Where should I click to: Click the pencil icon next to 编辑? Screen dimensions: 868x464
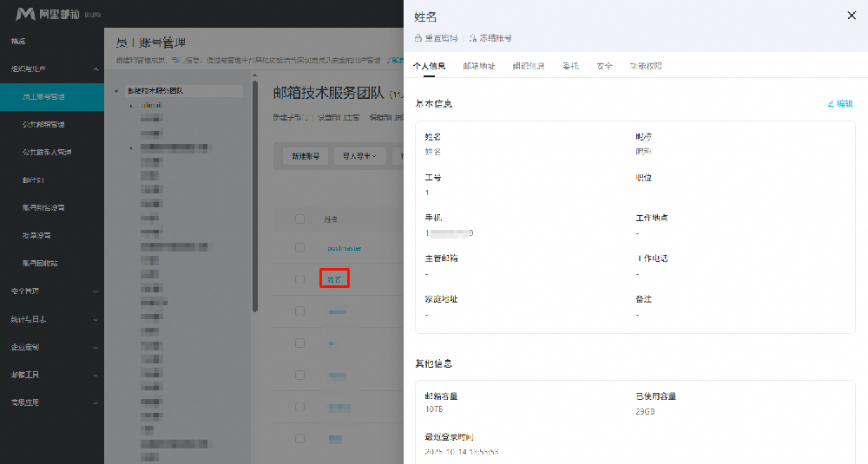point(831,104)
